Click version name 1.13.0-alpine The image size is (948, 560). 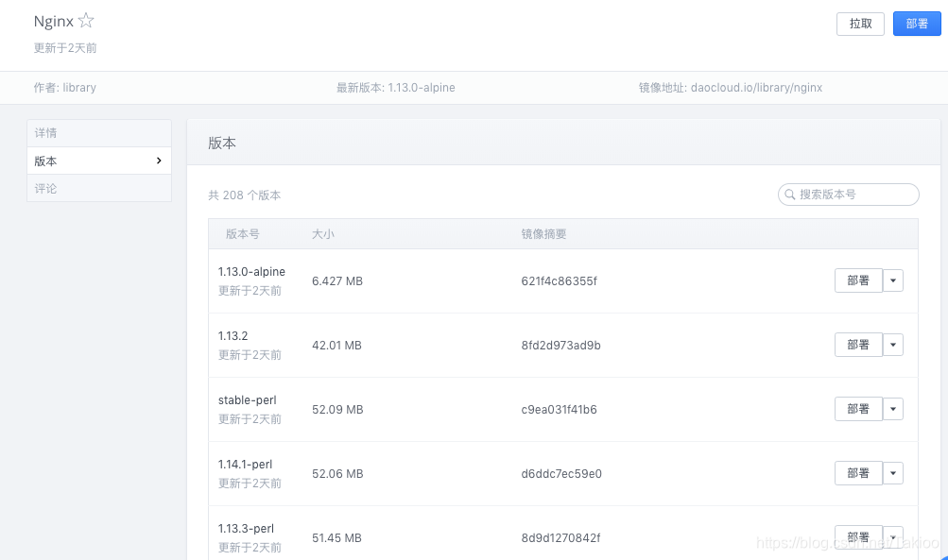[251, 272]
